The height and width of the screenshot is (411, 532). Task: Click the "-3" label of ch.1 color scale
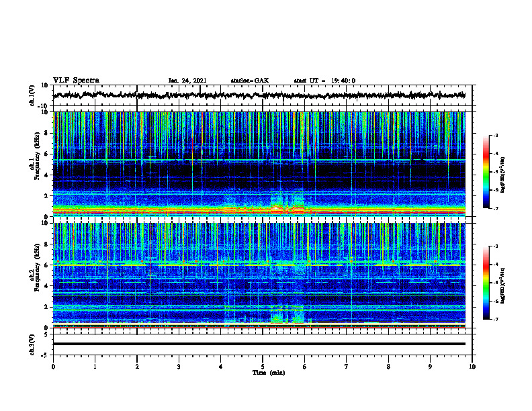tap(495, 135)
